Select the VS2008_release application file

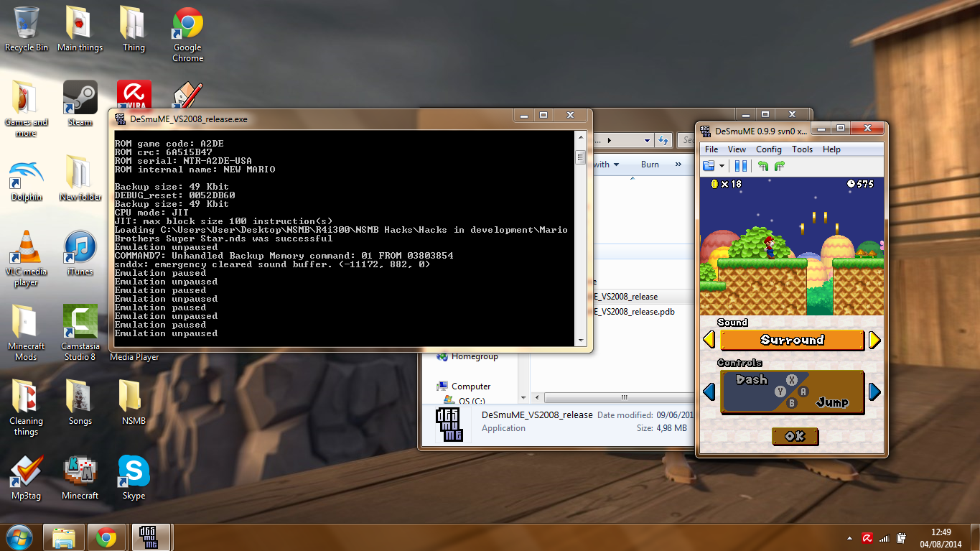pyautogui.click(x=625, y=297)
